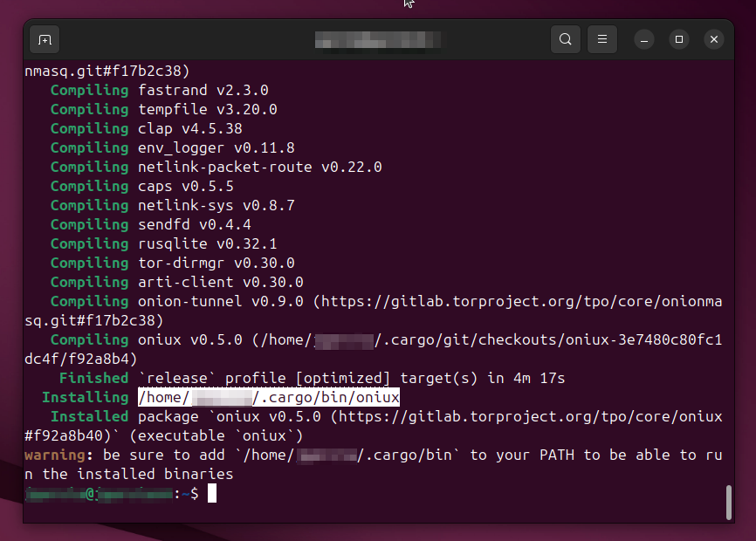Click the '/.cargo/bin`' path in warning
This screenshot has height=541, width=756.
pos(409,455)
